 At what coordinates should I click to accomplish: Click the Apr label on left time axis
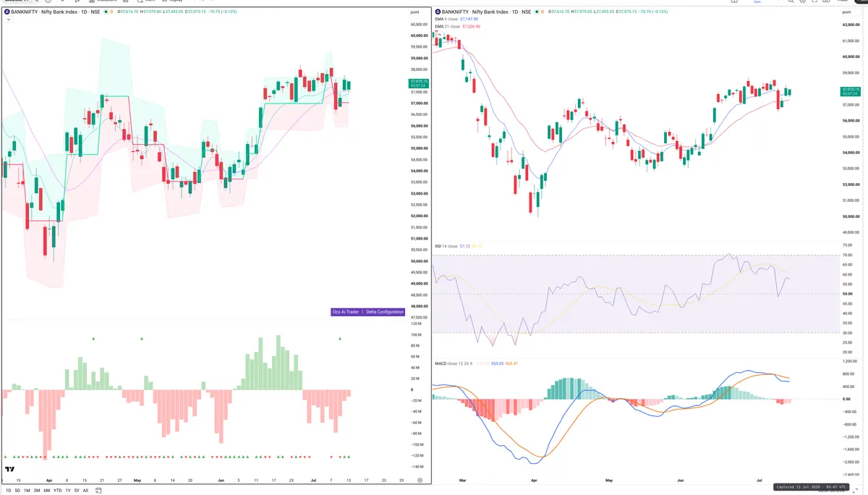click(x=49, y=480)
